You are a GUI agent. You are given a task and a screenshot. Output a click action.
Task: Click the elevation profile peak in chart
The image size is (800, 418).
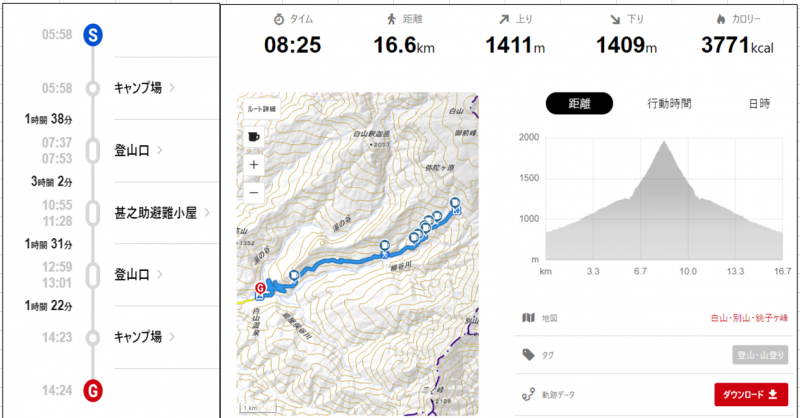[x=664, y=142]
